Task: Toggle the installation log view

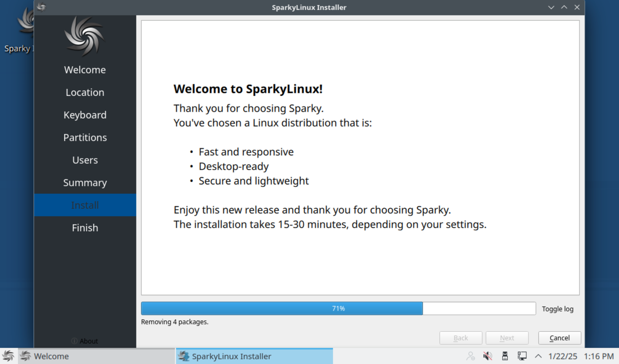Action: tap(557, 309)
